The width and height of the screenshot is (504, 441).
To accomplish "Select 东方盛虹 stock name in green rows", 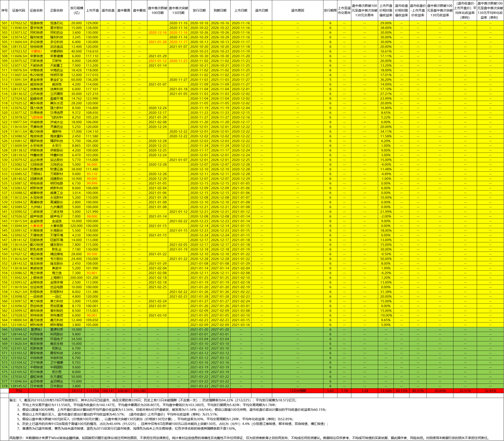I will click(56, 377).
